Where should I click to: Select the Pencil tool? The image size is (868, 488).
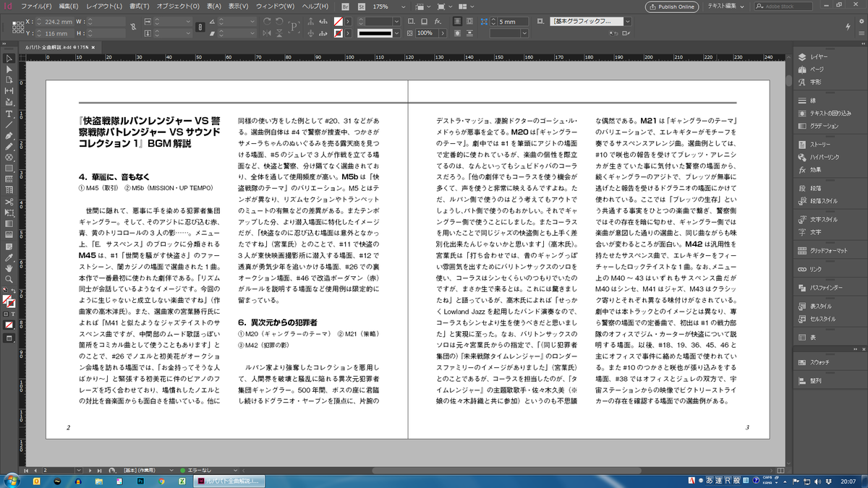tap(9, 146)
